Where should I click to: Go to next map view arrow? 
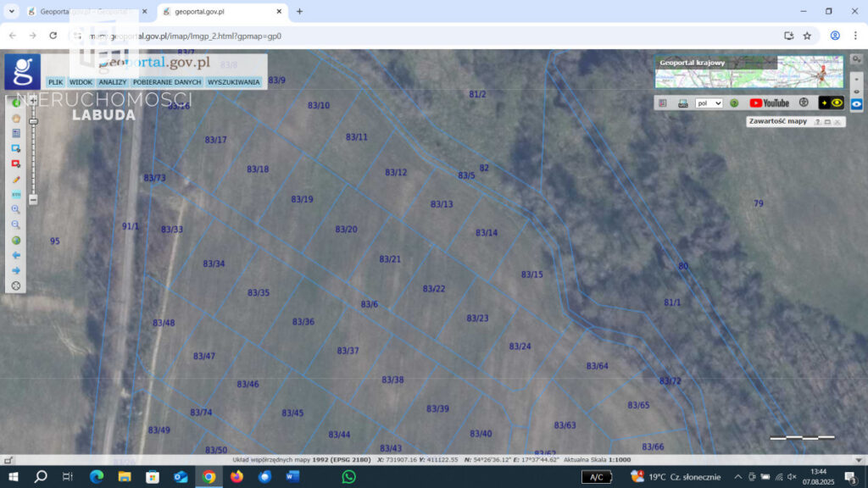tap(16, 270)
